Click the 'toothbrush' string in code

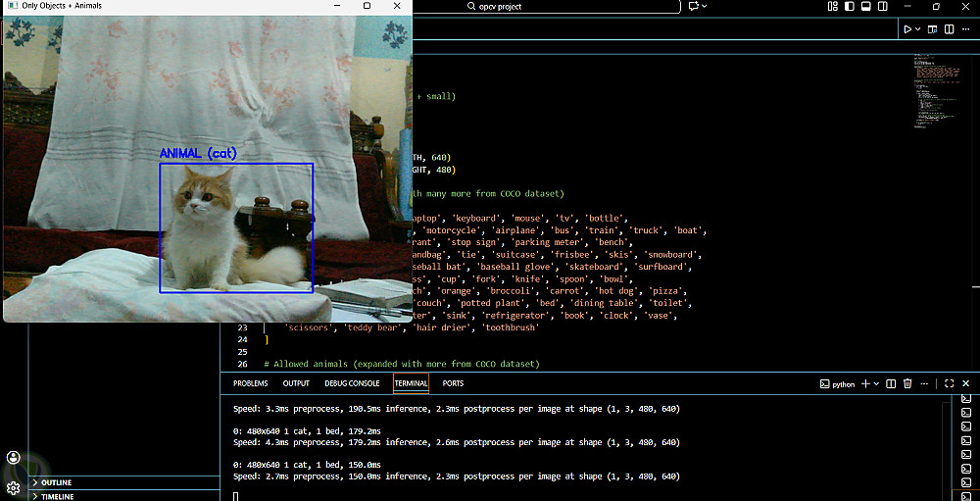[x=509, y=327]
